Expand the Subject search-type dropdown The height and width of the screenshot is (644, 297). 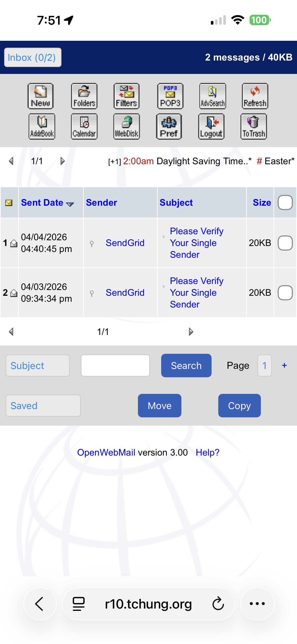pos(38,366)
